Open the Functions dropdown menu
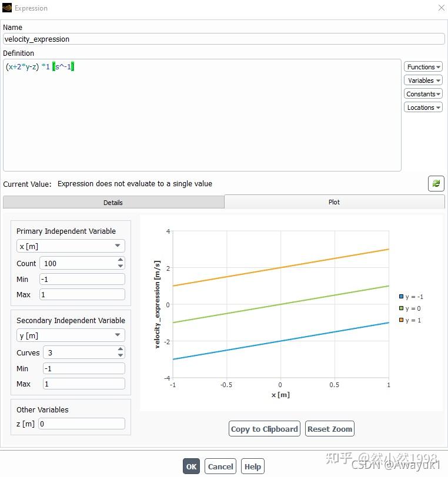 [423, 66]
